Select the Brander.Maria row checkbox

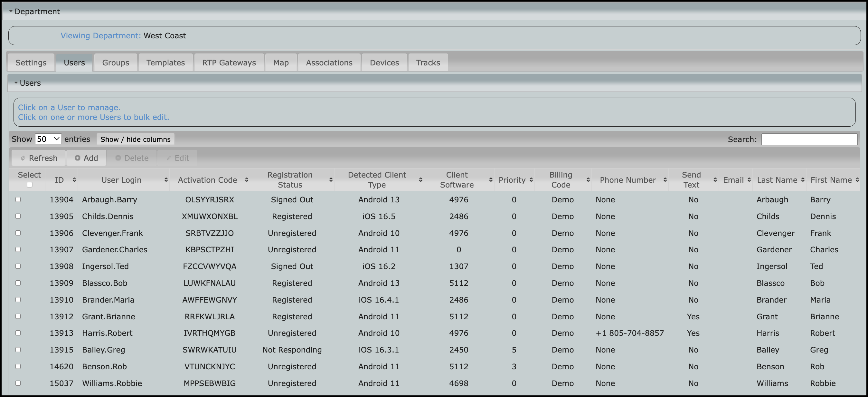18,299
